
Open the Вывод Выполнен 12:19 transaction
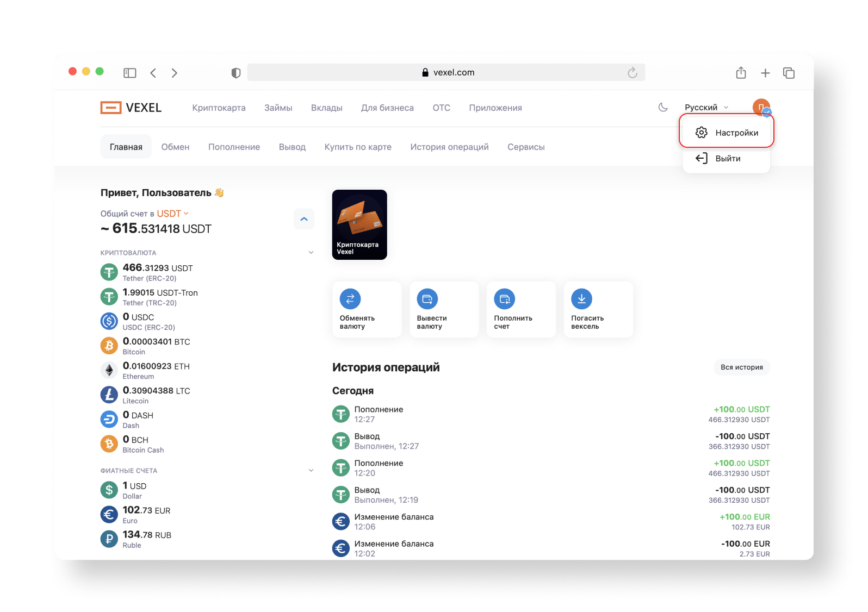[x=551, y=495]
